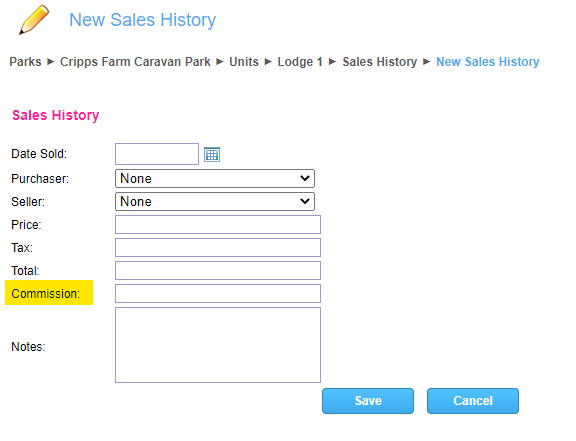This screenshot has height=441, width=576.
Task: Select the Commission input field
Action: pyautogui.click(x=218, y=294)
